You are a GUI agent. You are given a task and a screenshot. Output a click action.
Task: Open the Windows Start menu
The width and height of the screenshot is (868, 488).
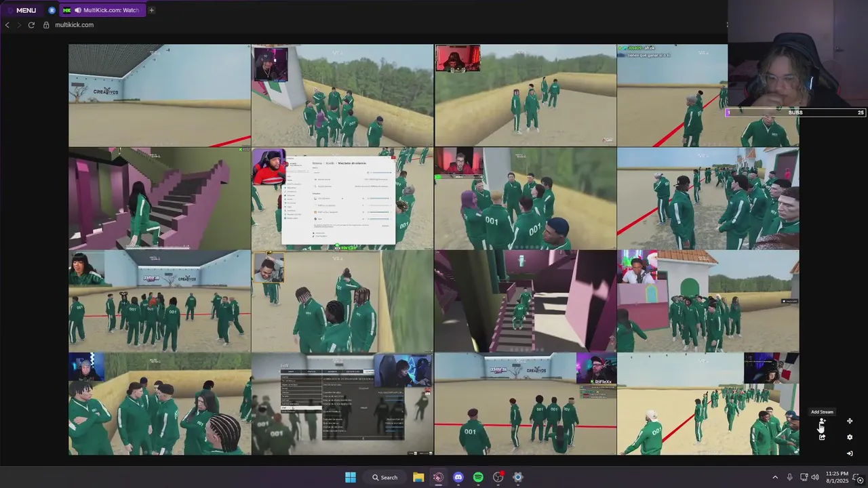click(x=351, y=477)
